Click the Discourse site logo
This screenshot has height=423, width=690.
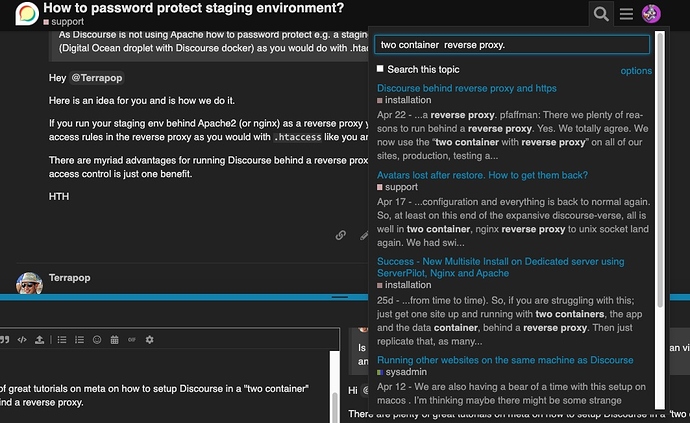point(27,14)
